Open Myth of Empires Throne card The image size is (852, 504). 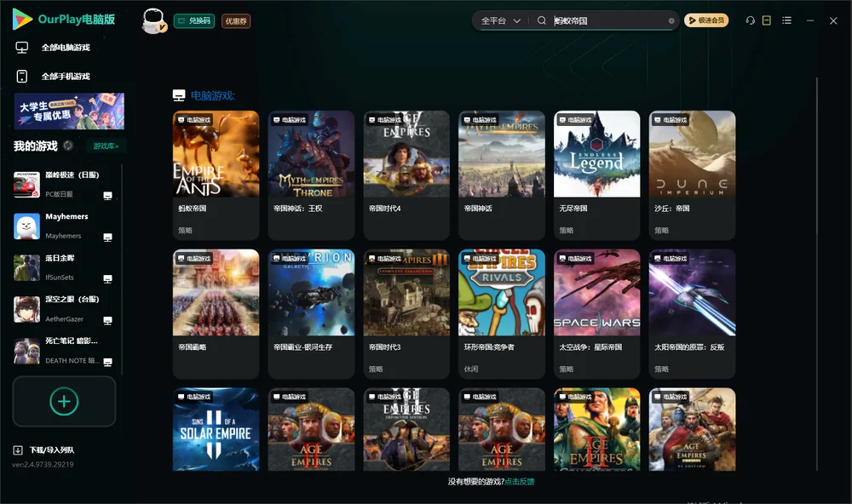coord(311,175)
